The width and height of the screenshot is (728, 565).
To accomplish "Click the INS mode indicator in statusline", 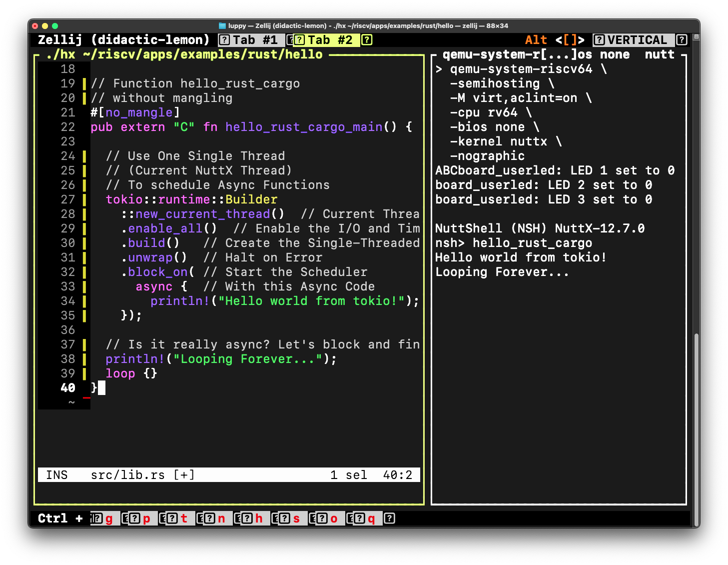I will (x=56, y=475).
